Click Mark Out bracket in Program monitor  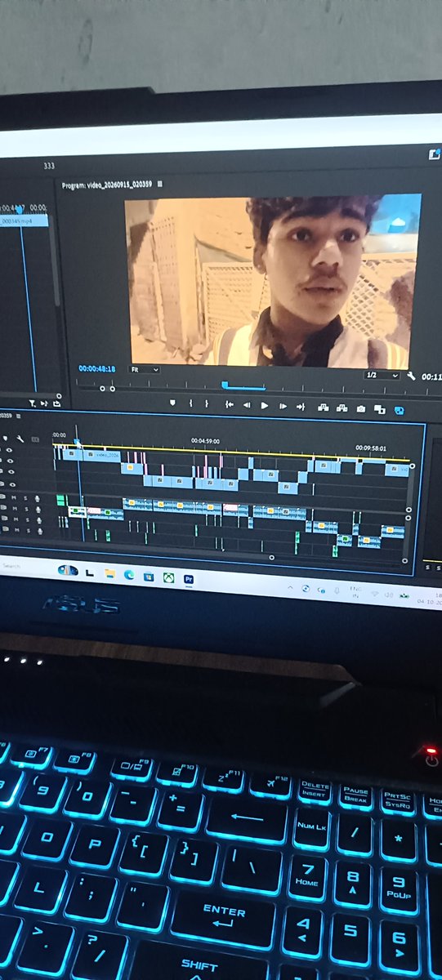(207, 403)
